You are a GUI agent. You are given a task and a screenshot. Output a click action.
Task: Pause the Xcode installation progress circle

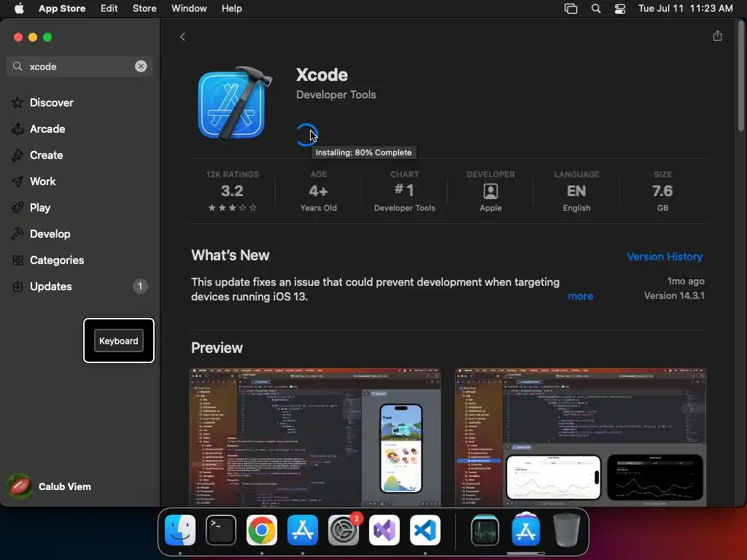pos(306,135)
